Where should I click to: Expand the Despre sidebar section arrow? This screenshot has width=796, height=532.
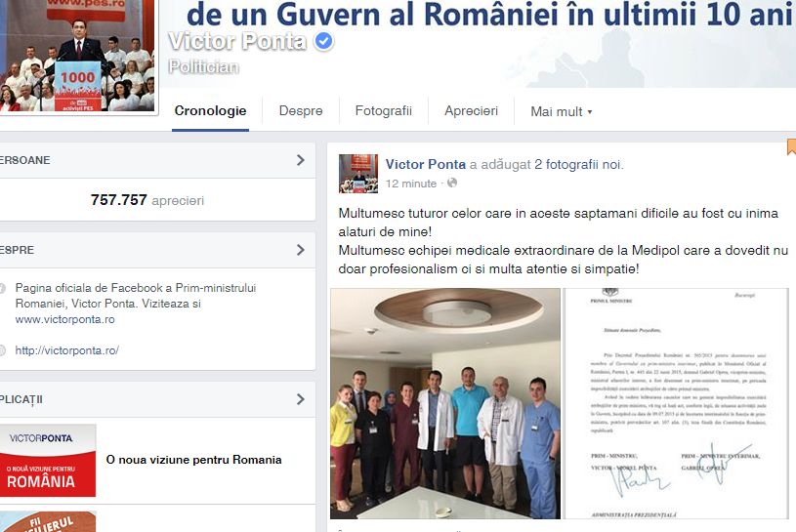click(x=301, y=250)
